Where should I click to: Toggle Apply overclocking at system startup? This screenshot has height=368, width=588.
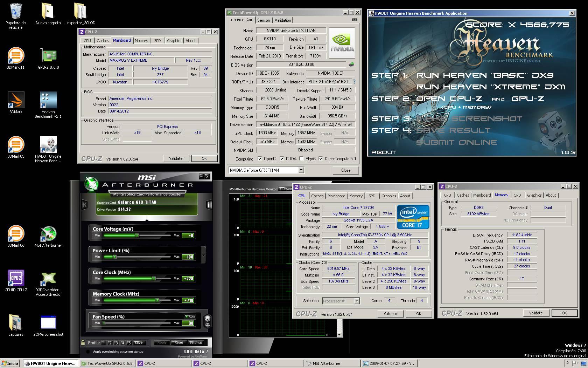(87, 352)
